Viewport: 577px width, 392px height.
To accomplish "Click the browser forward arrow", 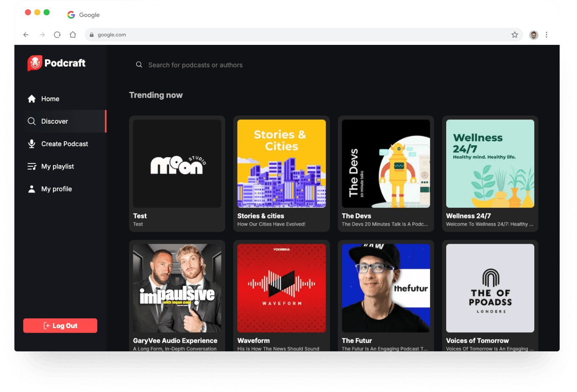I will coord(42,35).
